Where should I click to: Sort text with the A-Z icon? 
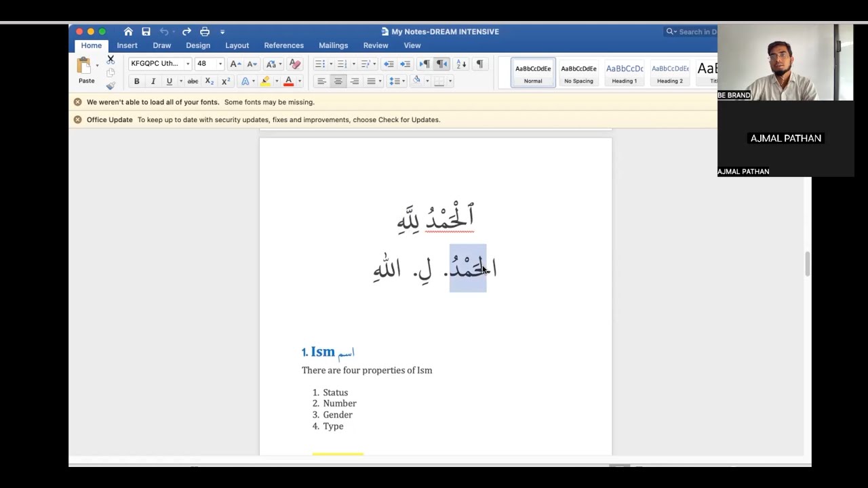tap(460, 64)
